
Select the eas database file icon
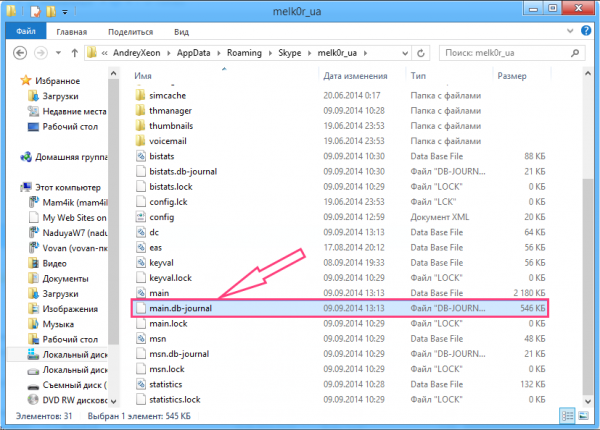[x=141, y=248]
